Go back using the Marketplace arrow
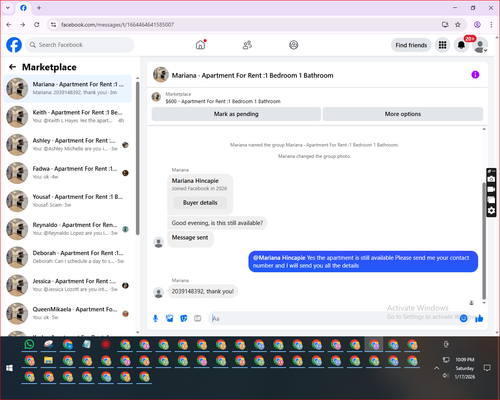 coord(12,67)
